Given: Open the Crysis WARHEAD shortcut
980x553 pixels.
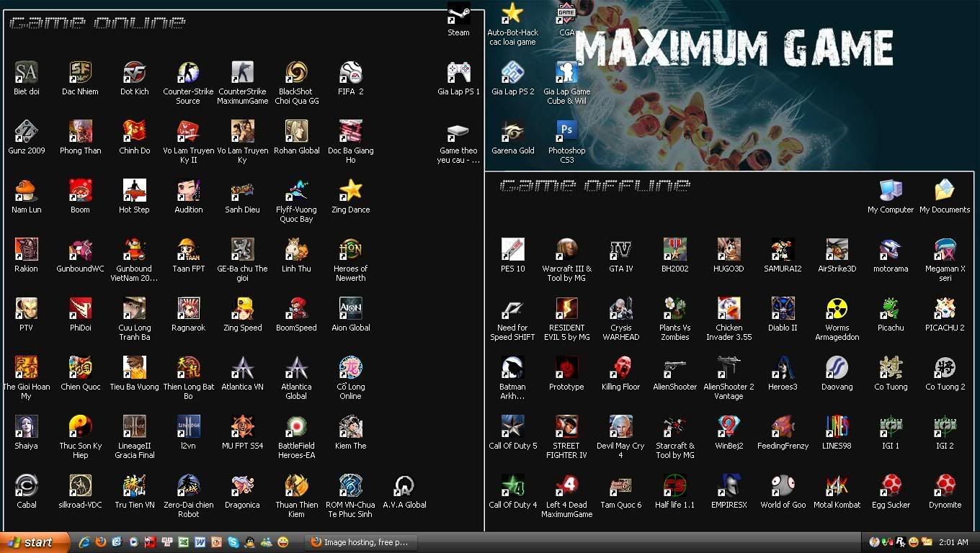Looking at the screenshot, I should pos(620,309).
